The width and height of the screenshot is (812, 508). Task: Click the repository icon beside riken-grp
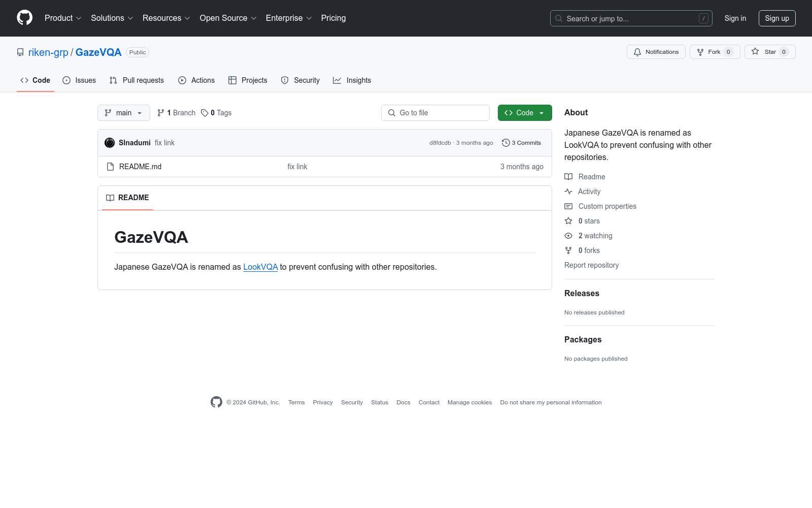20,52
